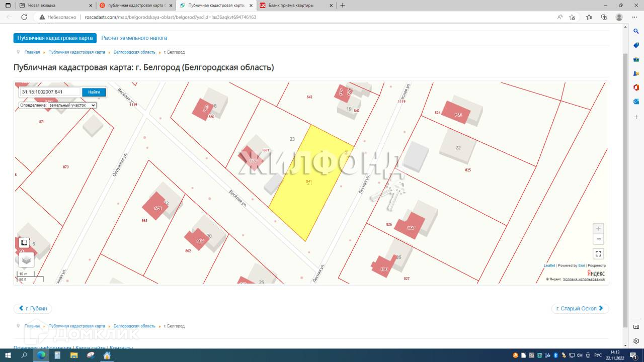Viewport: 644px width, 362px height.
Task: Activate the measure tool above the layers button
Action: [x=24, y=243]
